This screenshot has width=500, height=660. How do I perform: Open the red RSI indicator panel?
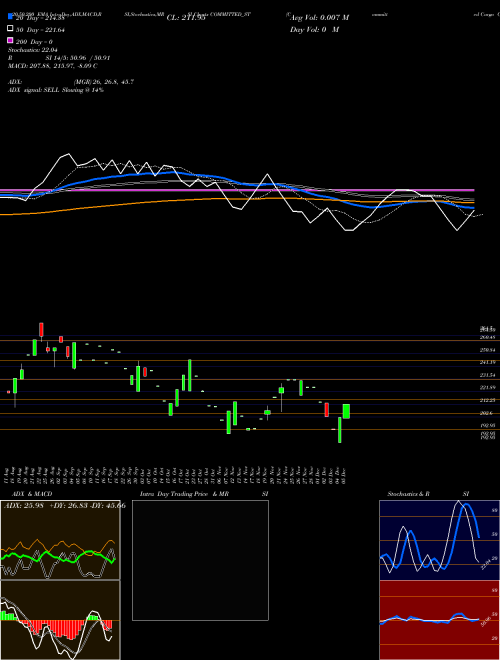coord(439,620)
